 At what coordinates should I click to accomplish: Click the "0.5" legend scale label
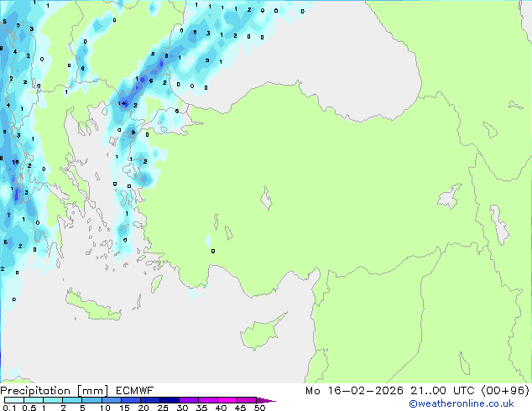[29, 408]
